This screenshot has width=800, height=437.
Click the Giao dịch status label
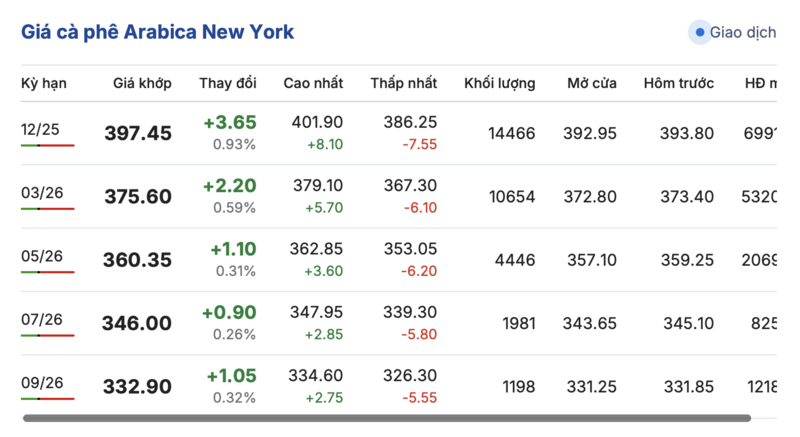tap(742, 33)
